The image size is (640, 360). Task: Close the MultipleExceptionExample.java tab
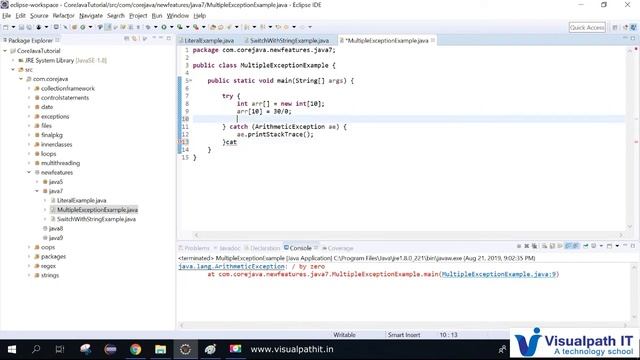point(433,40)
